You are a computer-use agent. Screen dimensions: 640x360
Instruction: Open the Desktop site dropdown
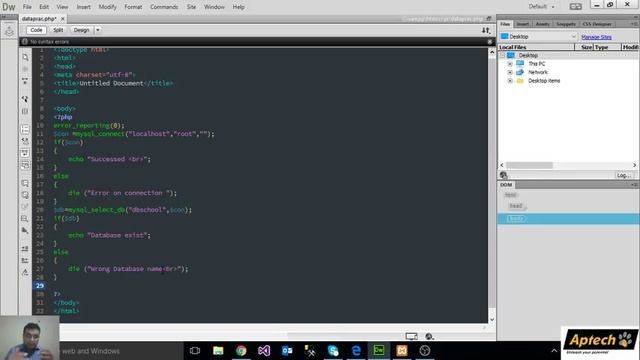pyautogui.click(x=538, y=37)
